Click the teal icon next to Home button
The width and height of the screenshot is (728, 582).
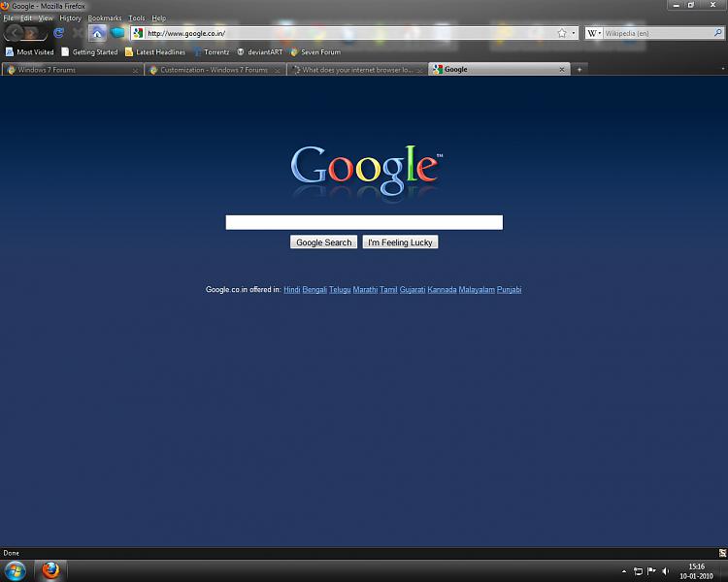[117, 33]
